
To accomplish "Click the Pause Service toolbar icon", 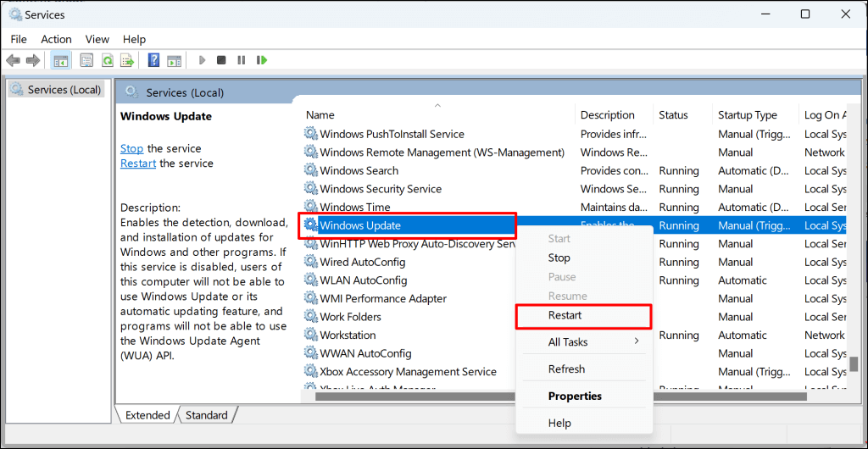I will (x=242, y=59).
